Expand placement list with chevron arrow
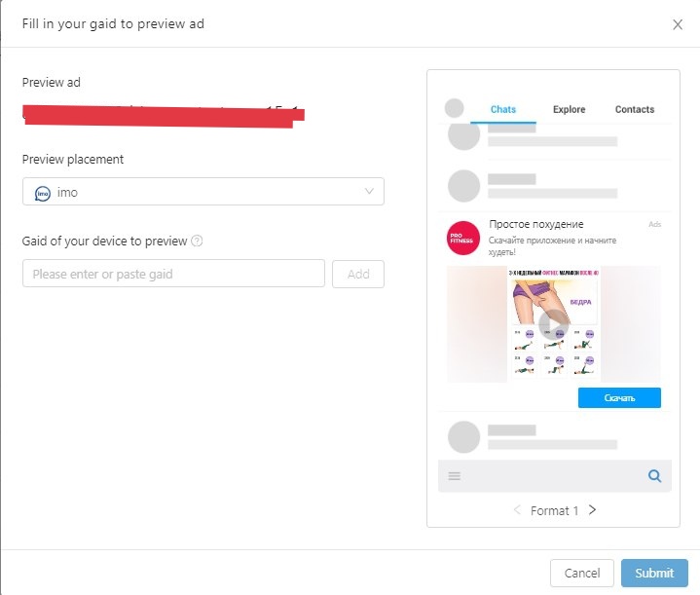Screen dimensions: 700x595 click(369, 191)
